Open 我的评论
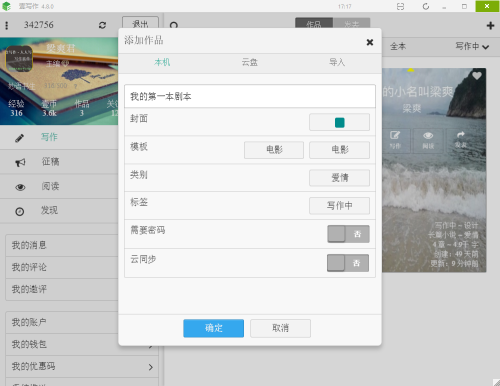This screenshot has width=500, height=386. coord(62,268)
